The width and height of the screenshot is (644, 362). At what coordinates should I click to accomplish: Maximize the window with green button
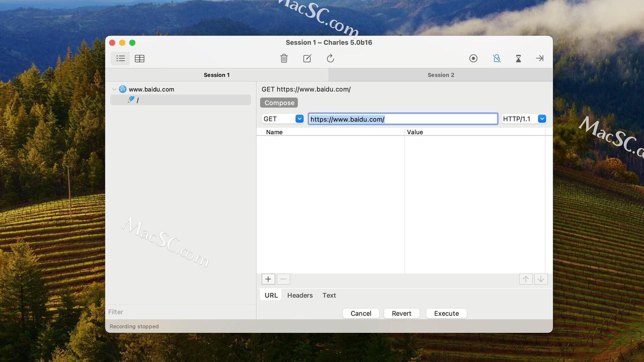(x=132, y=43)
